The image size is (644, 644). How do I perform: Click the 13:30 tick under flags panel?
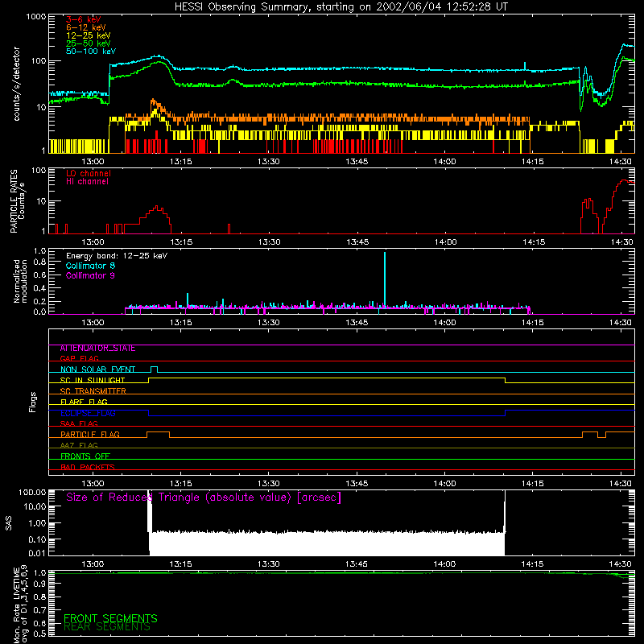point(269,484)
